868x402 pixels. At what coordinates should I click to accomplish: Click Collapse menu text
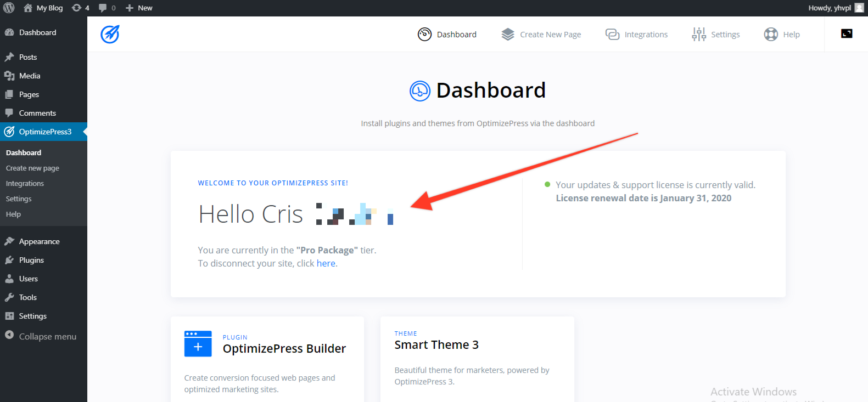[48, 336]
